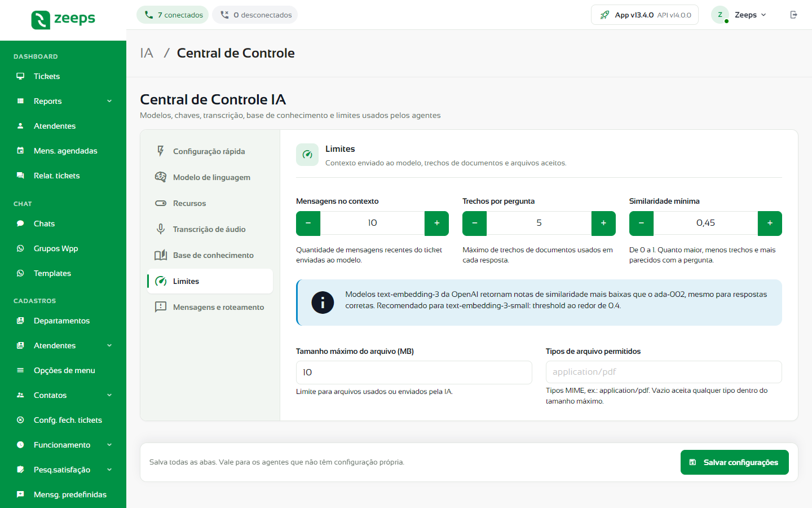Click the Confg. fech. tickets icon
Image resolution: width=812 pixels, height=508 pixels.
point(20,420)
